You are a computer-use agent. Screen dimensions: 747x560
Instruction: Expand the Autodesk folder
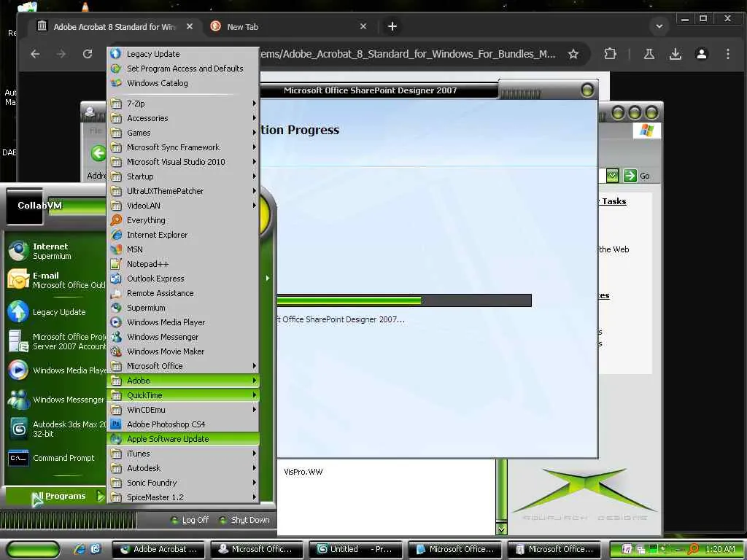point(183,468)
